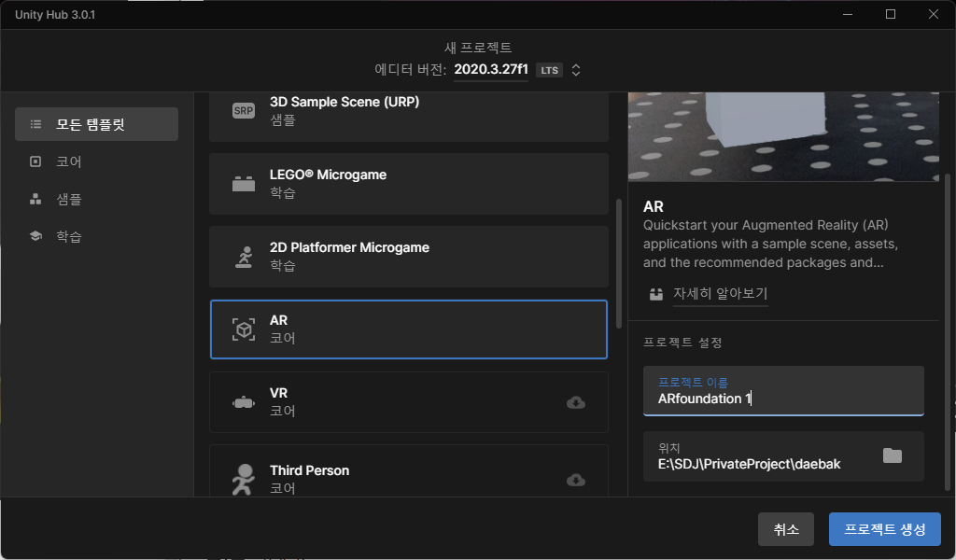Viewport: 956px width, 560px height.
Task: Click the list icon beside 모든 템플릿
Action: (36, 124)
